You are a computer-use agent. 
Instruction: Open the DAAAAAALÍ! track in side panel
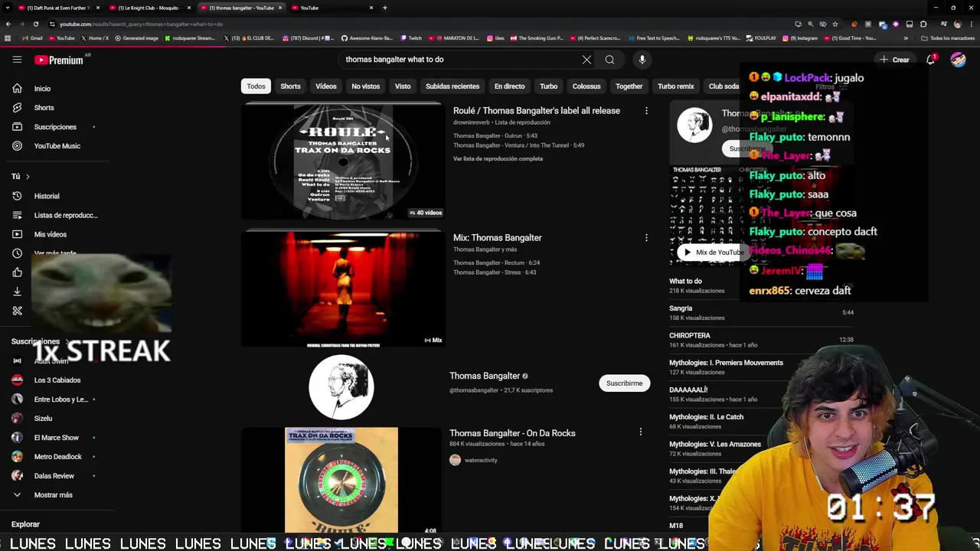688,390
